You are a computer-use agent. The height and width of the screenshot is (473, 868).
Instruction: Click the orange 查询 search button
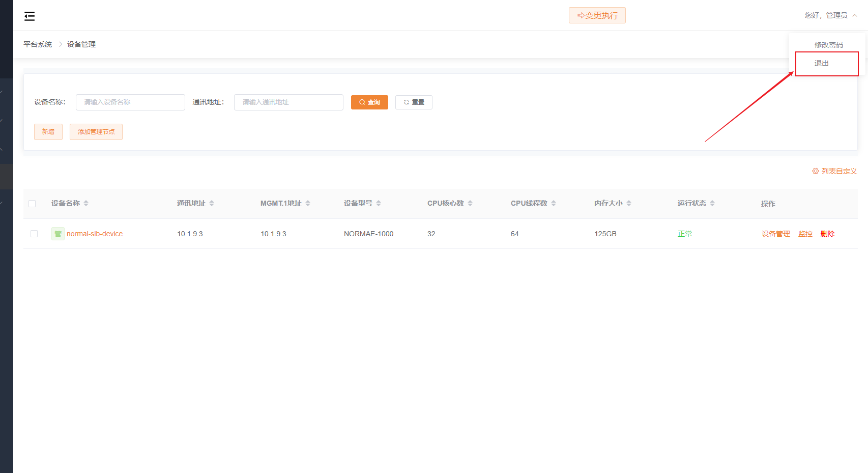pyautogui.click(x=369, y=102)
